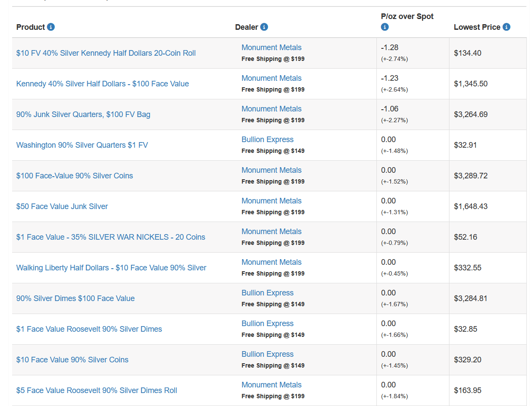This screenshot has height=406, width=532.
Task: Open $1 Face Value Roosevelt 90% Silver Dimes
Action: coord(89,329)
